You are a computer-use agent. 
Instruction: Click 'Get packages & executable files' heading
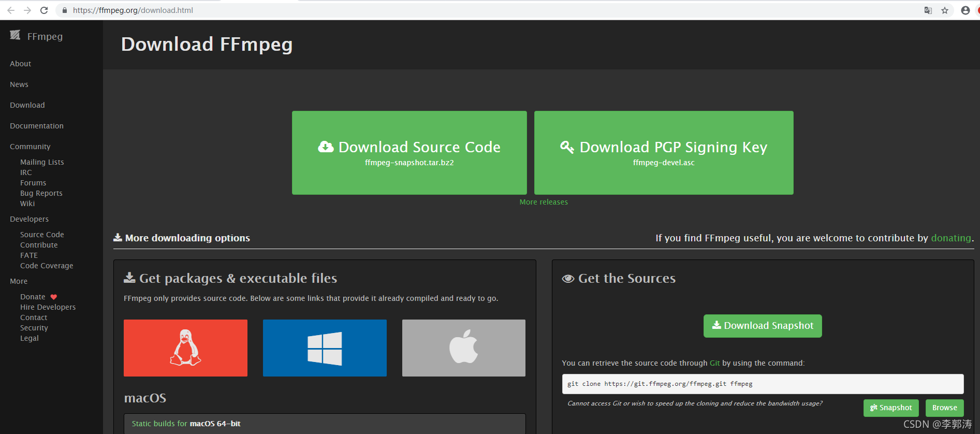(x=230, y=279)
